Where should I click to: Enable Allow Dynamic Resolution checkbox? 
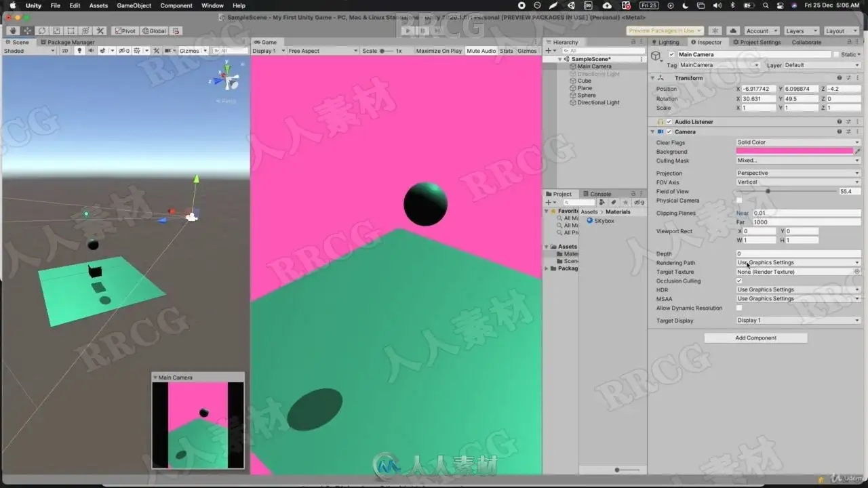tap(739, 308)
